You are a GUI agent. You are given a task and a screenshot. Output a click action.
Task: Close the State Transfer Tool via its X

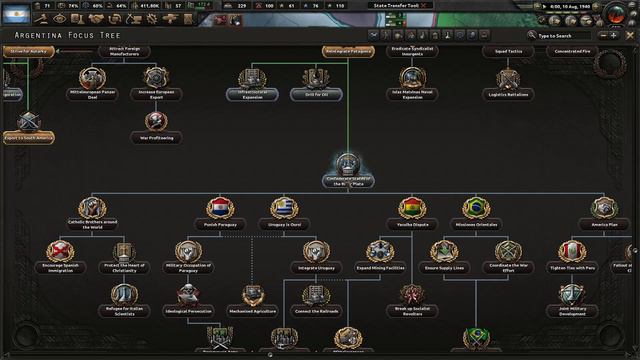423,6
